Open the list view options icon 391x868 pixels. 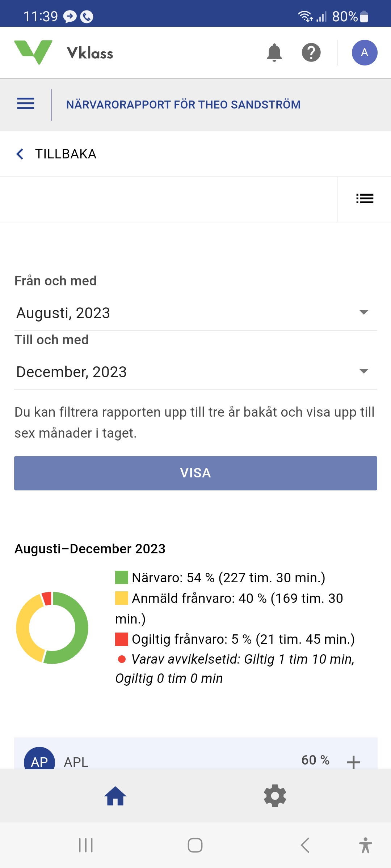pyautogui.click(x=365, y=199)
